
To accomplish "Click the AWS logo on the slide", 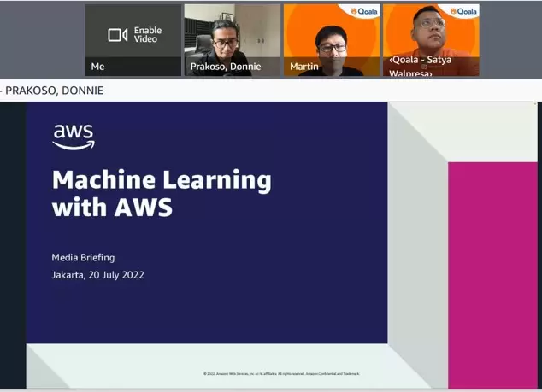I will [74, 137].
